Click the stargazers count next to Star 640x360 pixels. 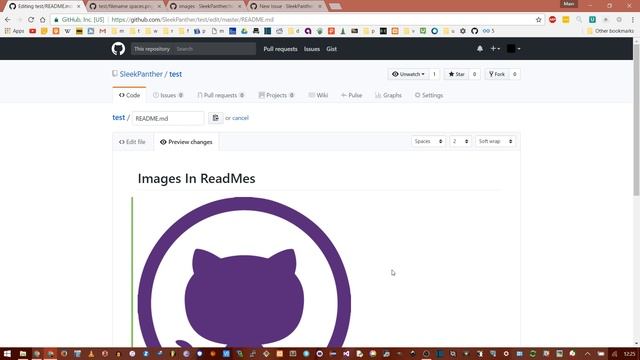(474, 74)
